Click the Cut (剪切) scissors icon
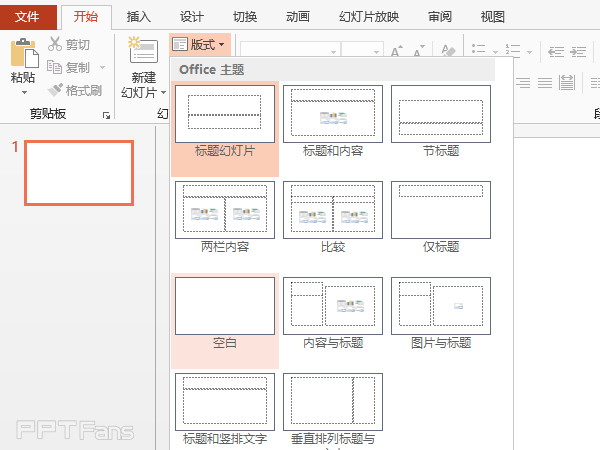Viewport: 600px width, 450px height. coord(55,44)
